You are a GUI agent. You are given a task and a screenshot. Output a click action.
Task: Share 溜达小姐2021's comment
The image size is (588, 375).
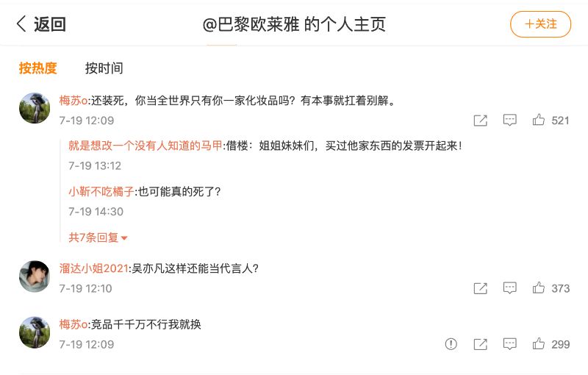481,288
